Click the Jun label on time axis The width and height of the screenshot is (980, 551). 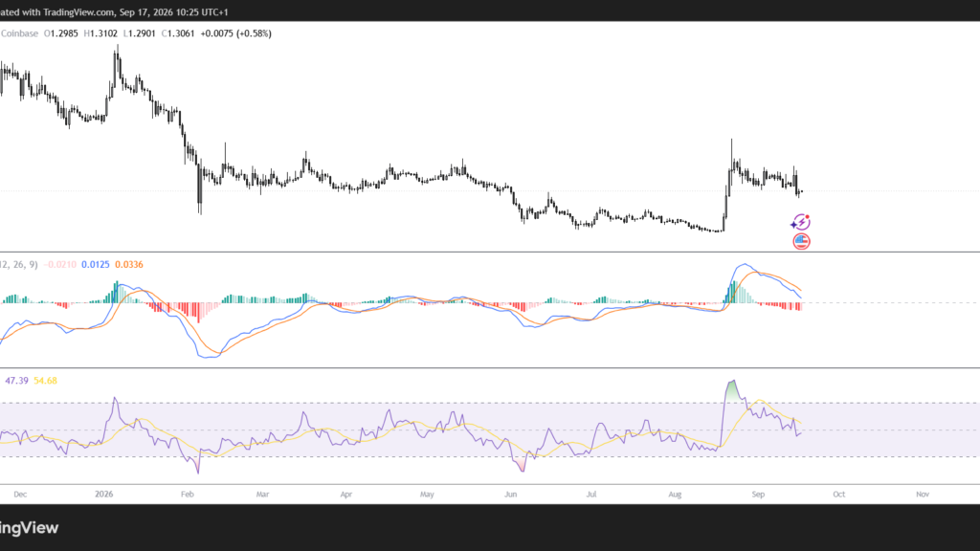[x=511, y=495]
